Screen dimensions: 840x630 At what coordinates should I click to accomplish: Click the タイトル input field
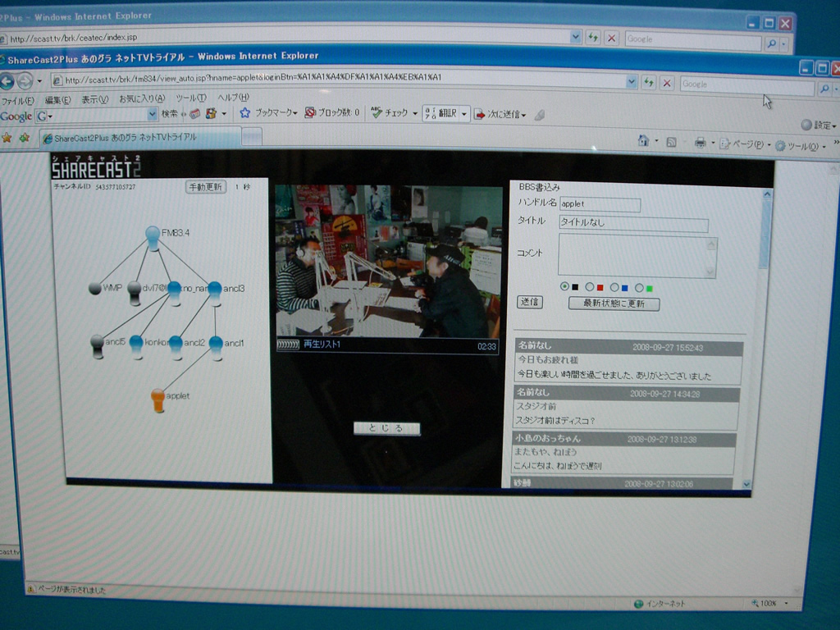pos(634,223)
